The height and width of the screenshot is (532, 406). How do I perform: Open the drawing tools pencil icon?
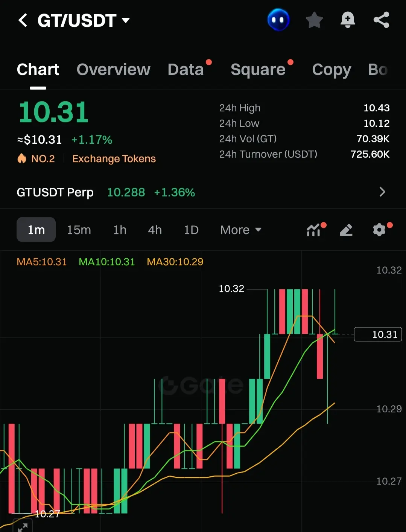click(346, 230)
